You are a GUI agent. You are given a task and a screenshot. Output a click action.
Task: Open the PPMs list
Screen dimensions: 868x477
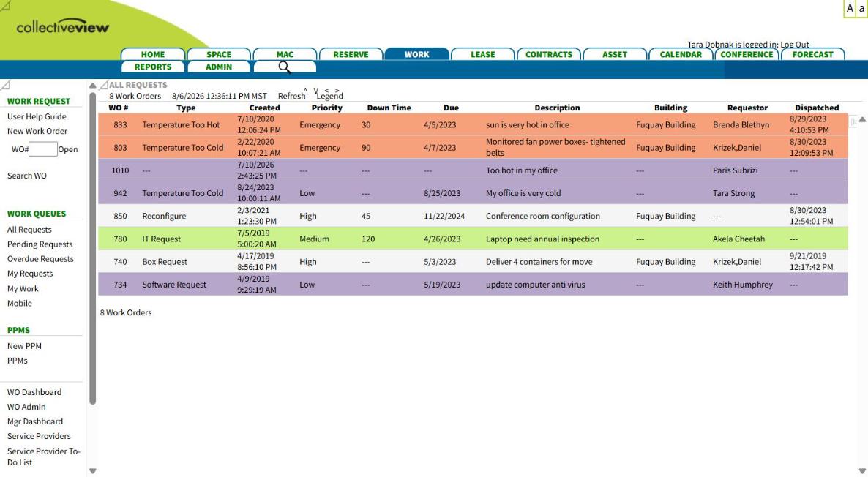coord(17,360)
